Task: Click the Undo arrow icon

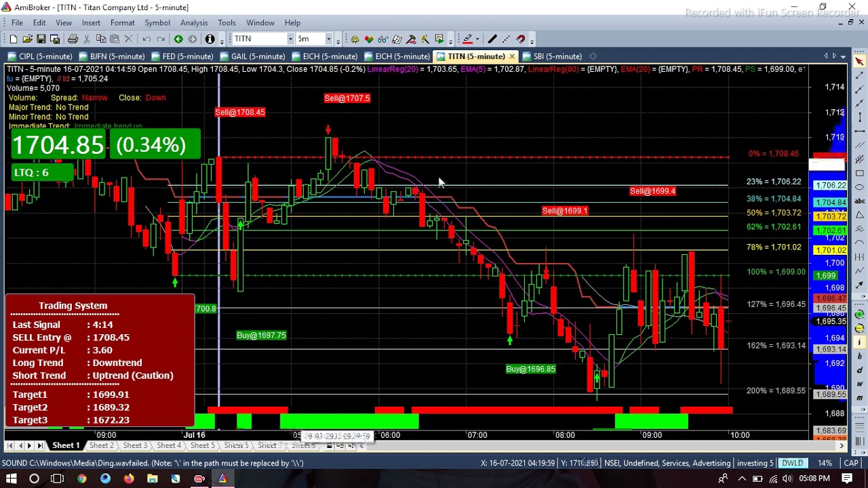Action: [146, 39]
